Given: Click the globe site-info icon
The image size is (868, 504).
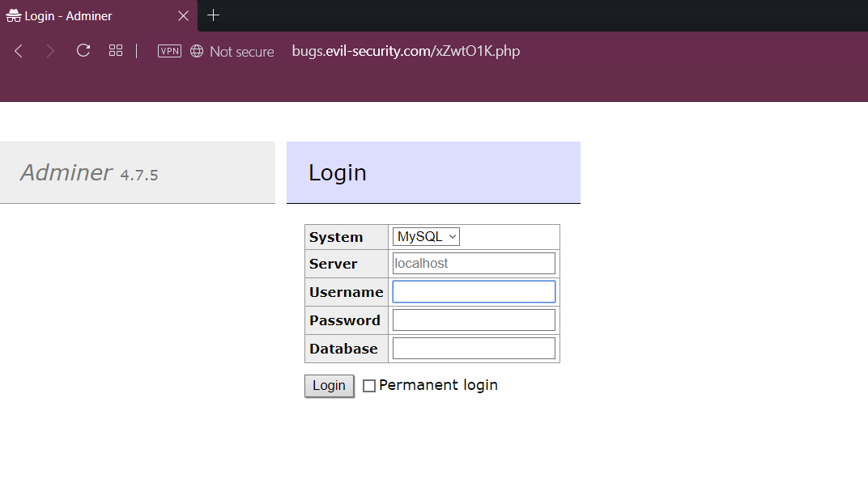Looking at the screenshot, I should coord(196,50).
